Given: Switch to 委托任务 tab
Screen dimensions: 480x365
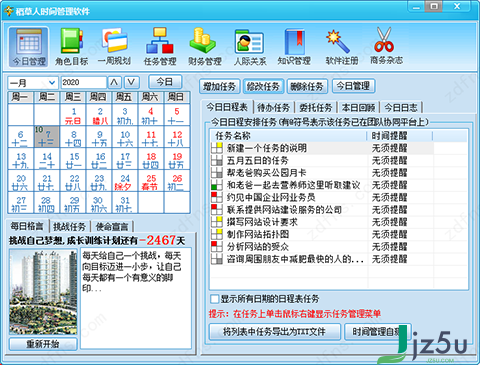Looking at the screenshot, I should [316, 108].
